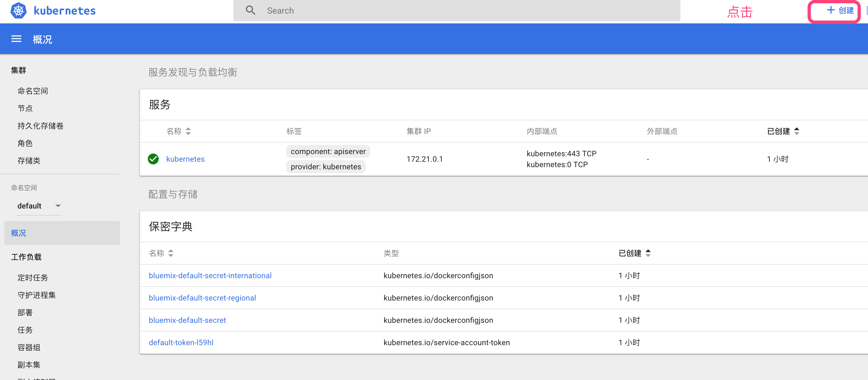Sort secrets by name arrow icon
This screenshot has width=868, height=380.
tap(171, 253)
